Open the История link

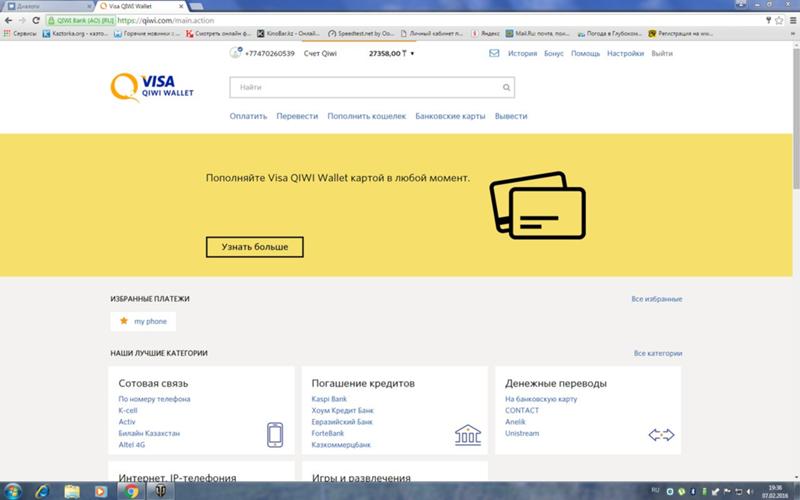(x=522, y=53)
